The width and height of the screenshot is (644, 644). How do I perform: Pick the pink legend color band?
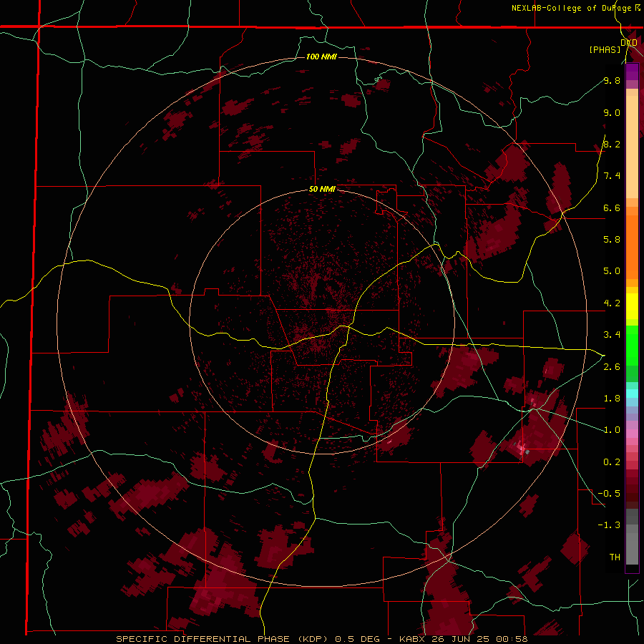pyautogui.click(x=632, y=434)
